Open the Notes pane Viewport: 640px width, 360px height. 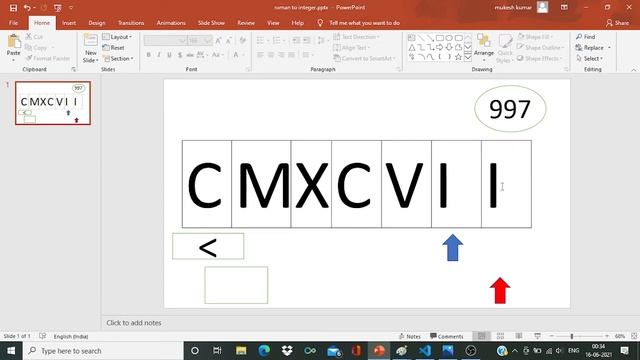[x=409, y=336]
